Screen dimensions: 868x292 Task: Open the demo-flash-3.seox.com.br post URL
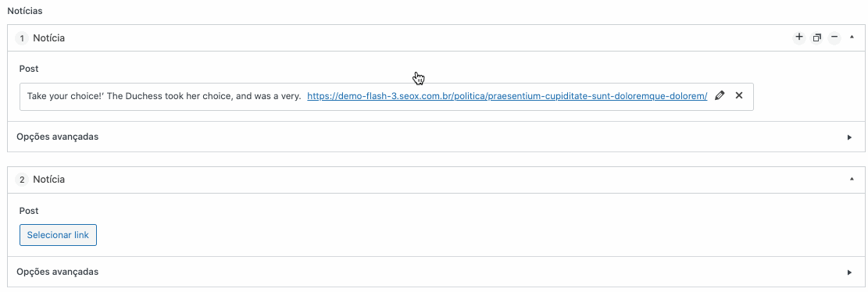coord(507,96)
